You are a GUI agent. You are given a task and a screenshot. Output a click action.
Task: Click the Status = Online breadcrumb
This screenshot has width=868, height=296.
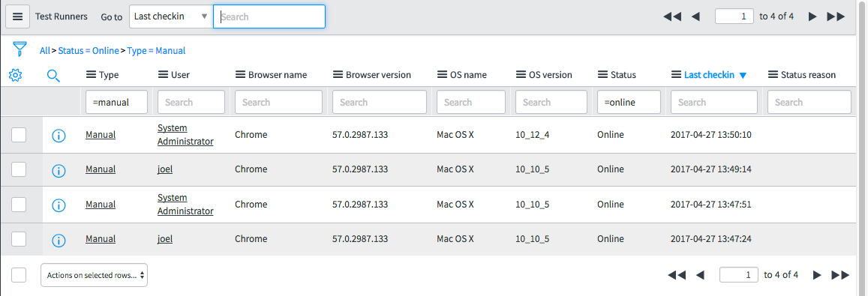(x=89, y=50)
